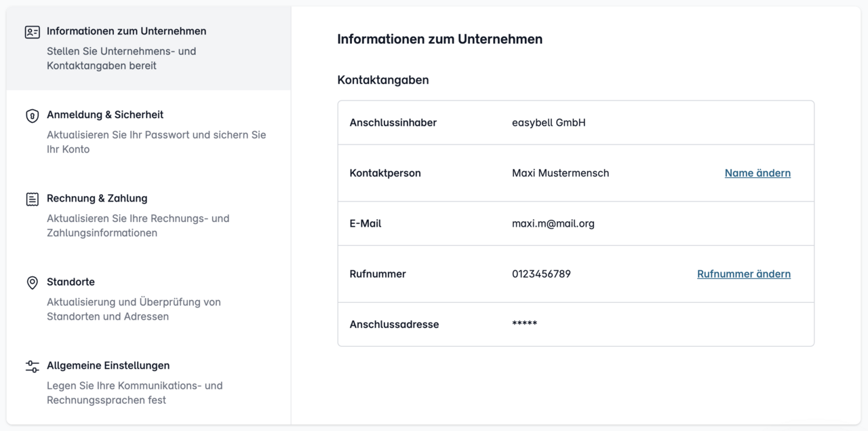Click the shield lock icon for security

coord(32,116)
